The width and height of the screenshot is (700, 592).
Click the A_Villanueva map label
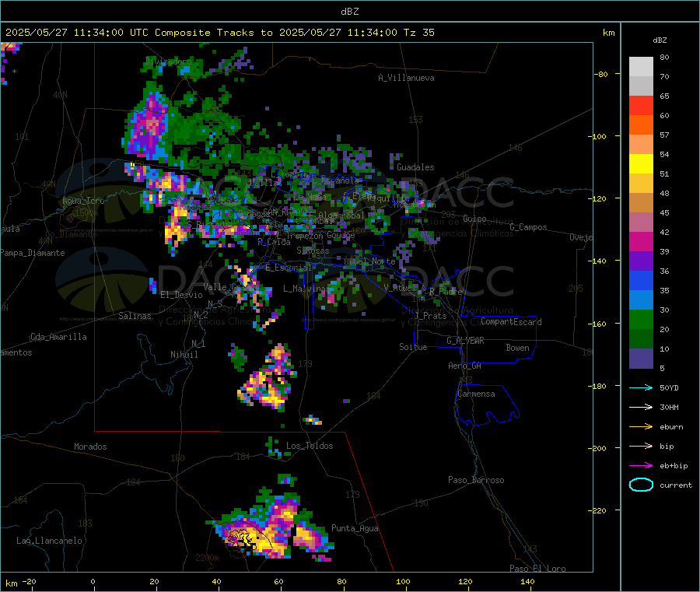pos(406,78)
